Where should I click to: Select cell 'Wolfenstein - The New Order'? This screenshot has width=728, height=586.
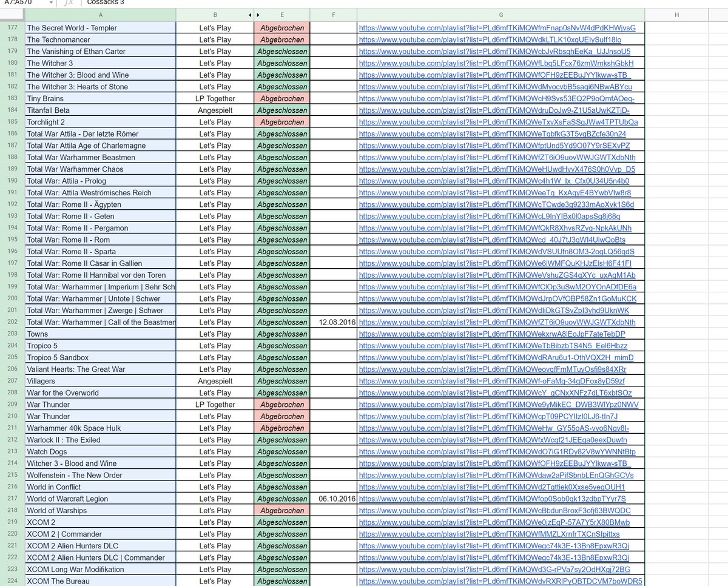pyautogui.click(x=100, y=475)
